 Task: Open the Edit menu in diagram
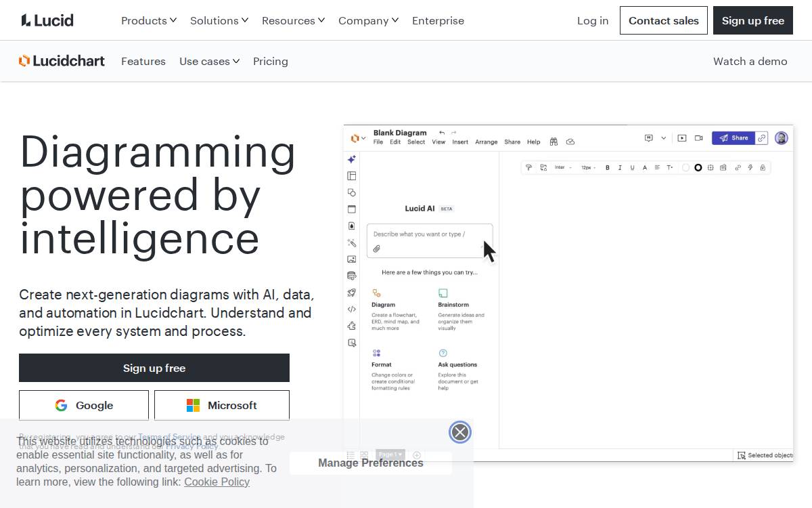(x=395, y=142)
